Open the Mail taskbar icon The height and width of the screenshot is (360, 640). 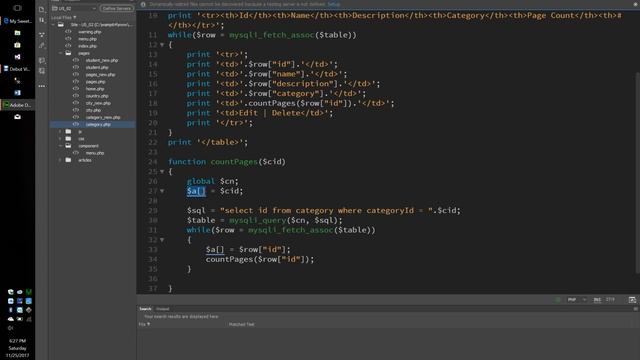(x=17, y=117)
